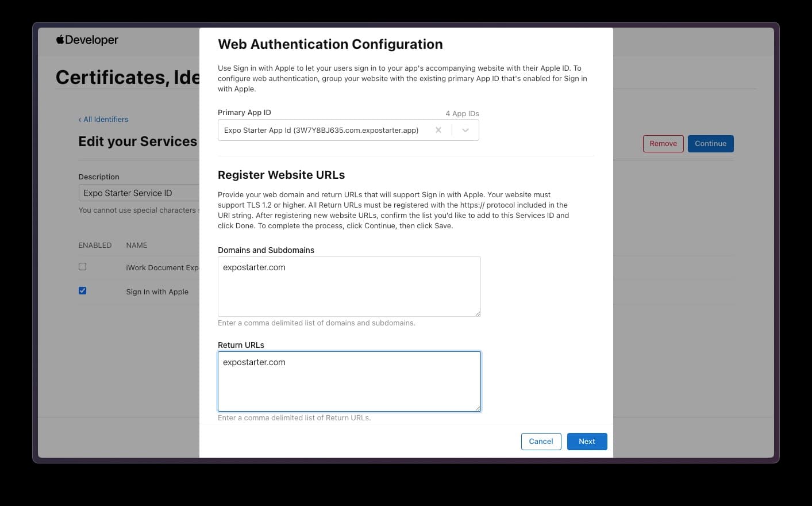Click the 'Register Website URLs' heading
The image size is (812, 506).
282,175
